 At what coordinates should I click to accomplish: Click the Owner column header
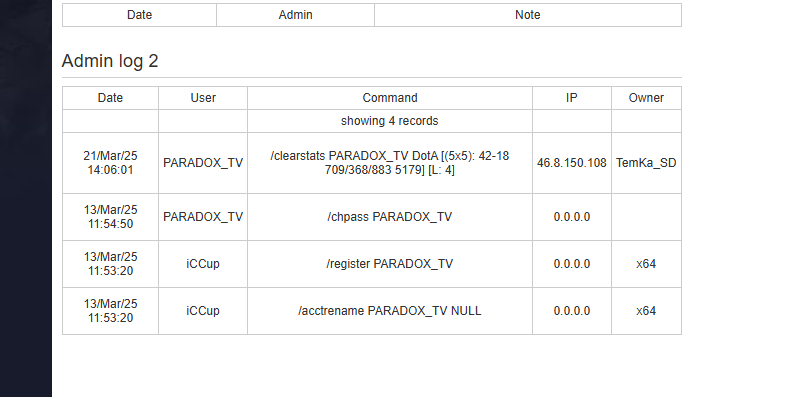pyautogui.click(x=646, y=98)
